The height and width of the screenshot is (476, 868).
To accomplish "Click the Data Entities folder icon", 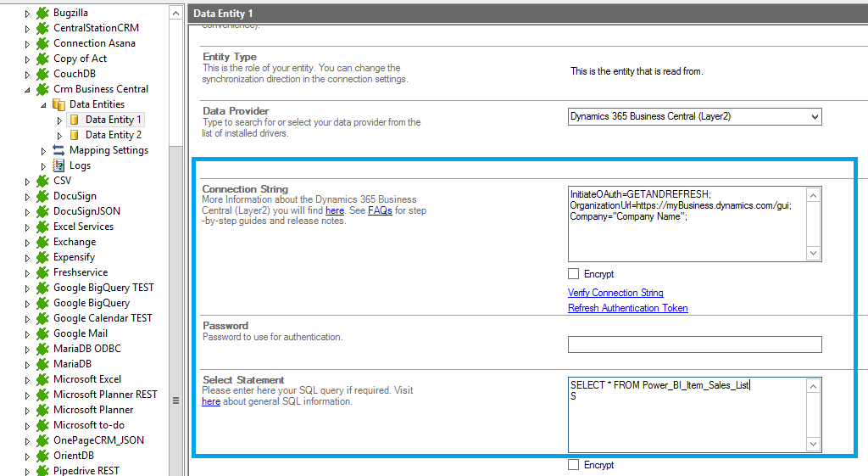I will (58, 104).
